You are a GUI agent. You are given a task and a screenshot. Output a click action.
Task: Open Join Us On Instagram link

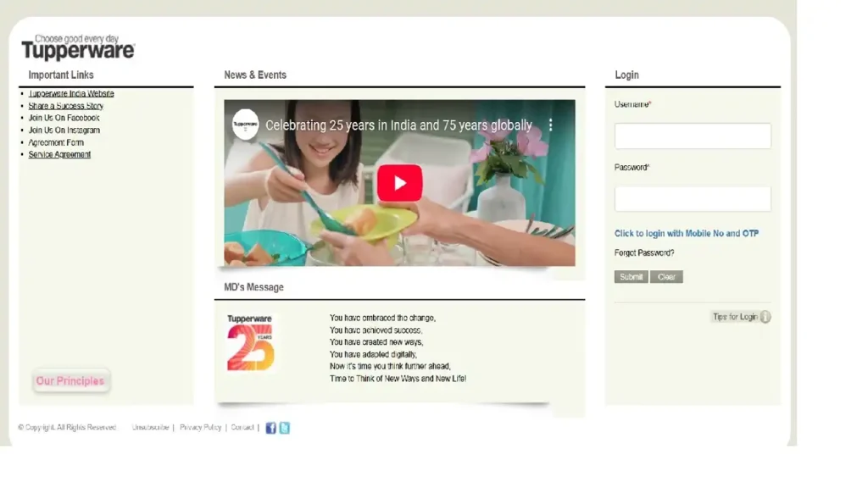[64, 130]
